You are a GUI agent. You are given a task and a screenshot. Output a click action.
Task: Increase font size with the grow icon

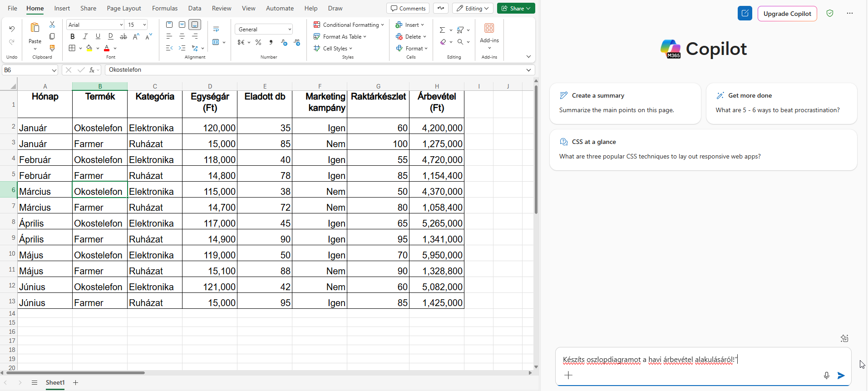(x=136, y=36)
